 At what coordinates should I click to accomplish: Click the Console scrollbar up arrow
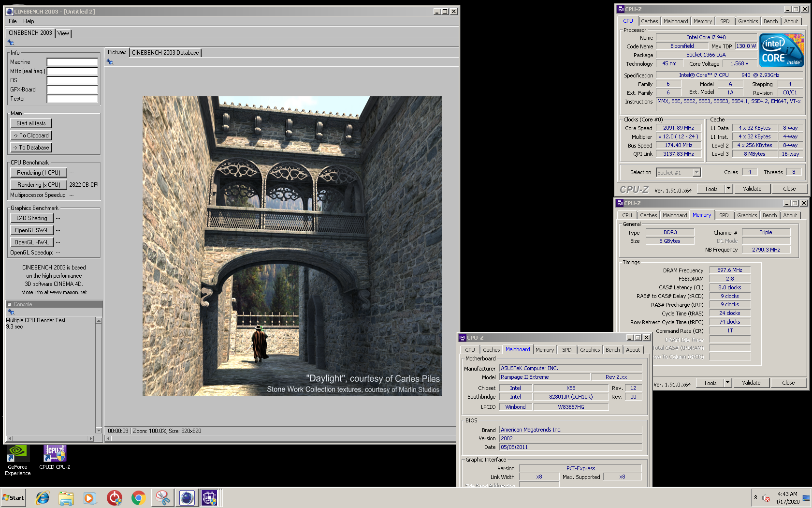click(99, 321)
